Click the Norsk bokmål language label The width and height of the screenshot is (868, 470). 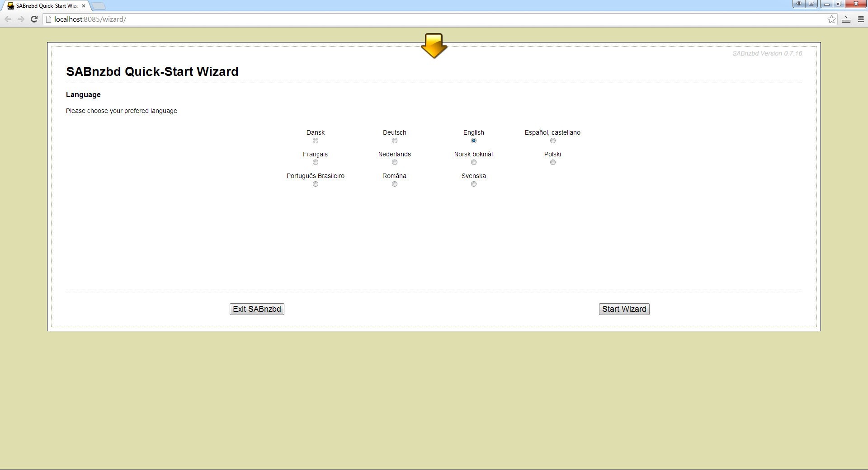(x=474, y=154)
